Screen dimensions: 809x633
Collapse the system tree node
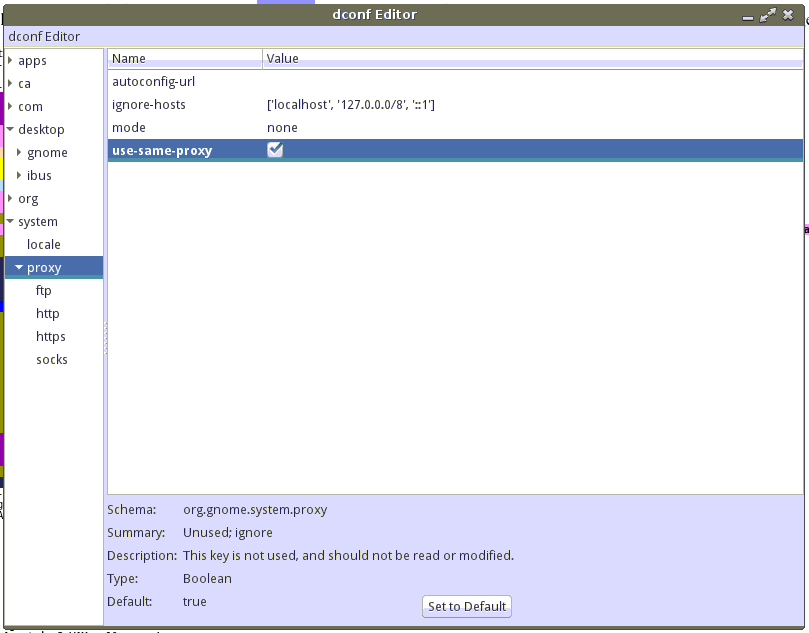[x=10, y=222]
